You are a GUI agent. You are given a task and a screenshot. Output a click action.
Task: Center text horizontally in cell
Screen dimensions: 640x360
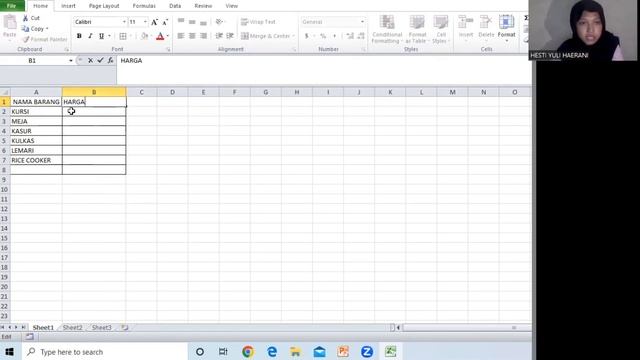[192, 36]
